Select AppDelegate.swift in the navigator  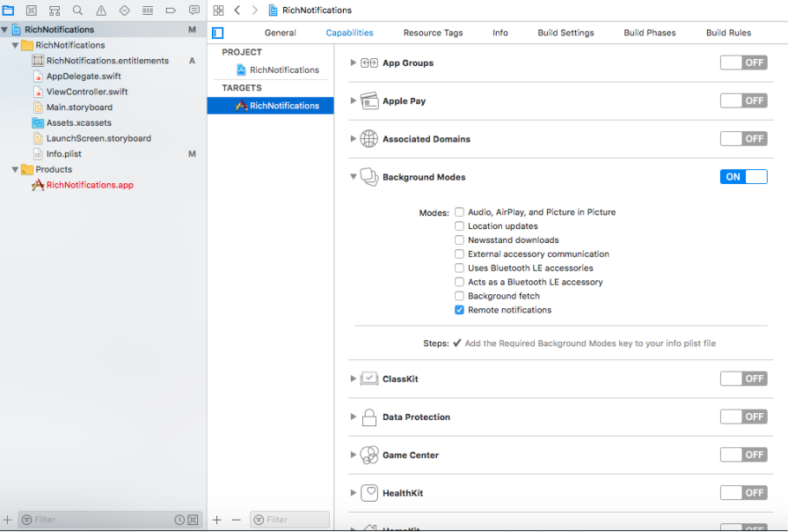point(83,76)
